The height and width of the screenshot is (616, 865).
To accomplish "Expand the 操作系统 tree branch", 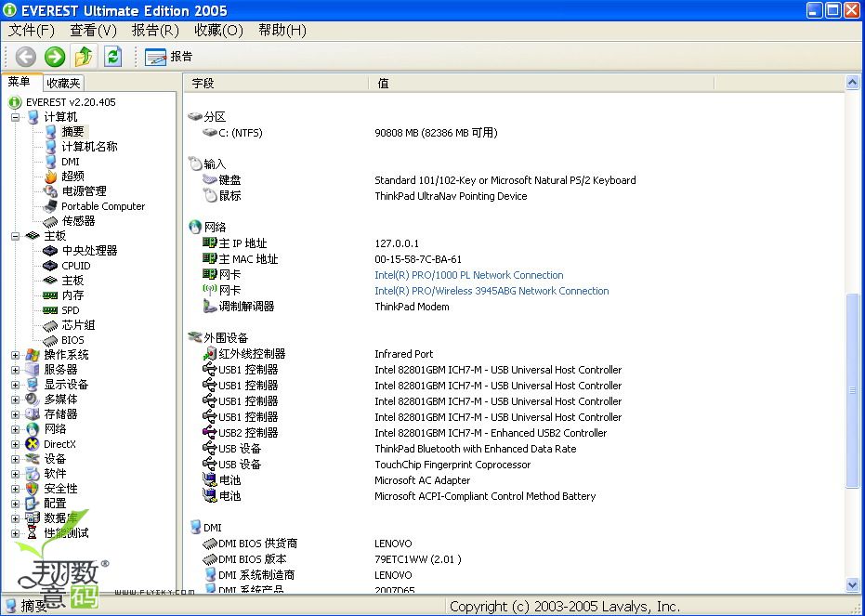I will point(16,355).
